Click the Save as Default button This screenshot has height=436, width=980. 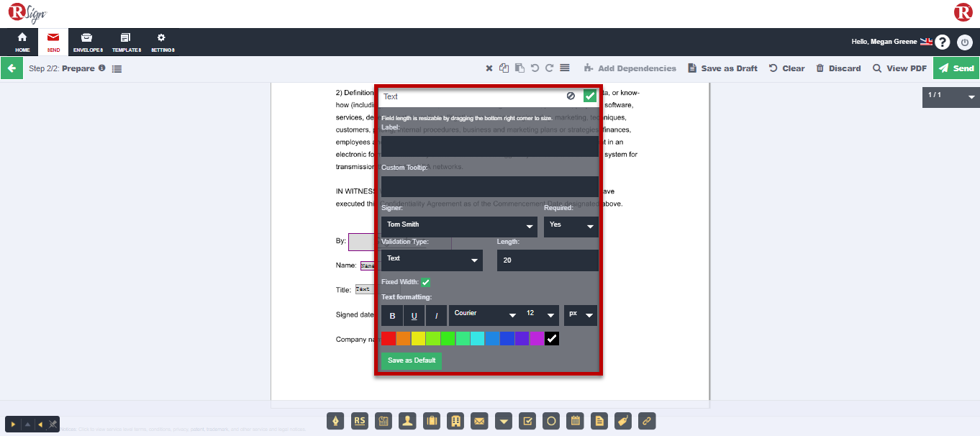point(412,360)
